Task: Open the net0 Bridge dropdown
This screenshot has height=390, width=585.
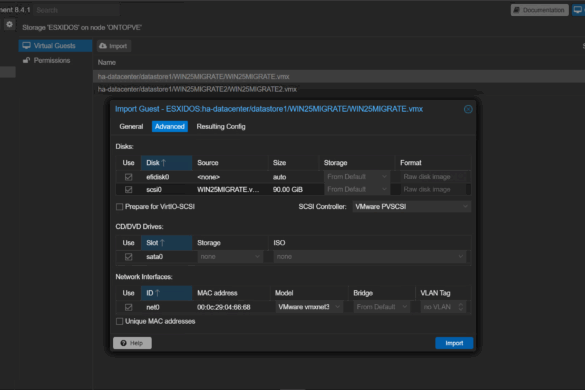Action: click(x=382, y=307)
